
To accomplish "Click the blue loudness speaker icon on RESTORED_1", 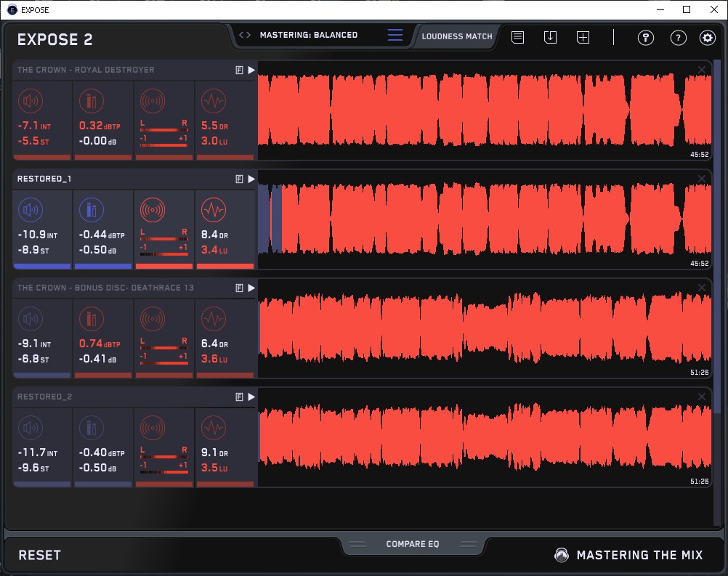I will 31,210.
